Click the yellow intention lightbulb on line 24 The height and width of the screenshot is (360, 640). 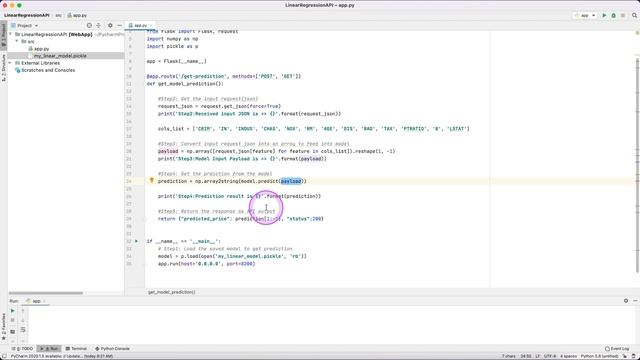pos(151,180)
